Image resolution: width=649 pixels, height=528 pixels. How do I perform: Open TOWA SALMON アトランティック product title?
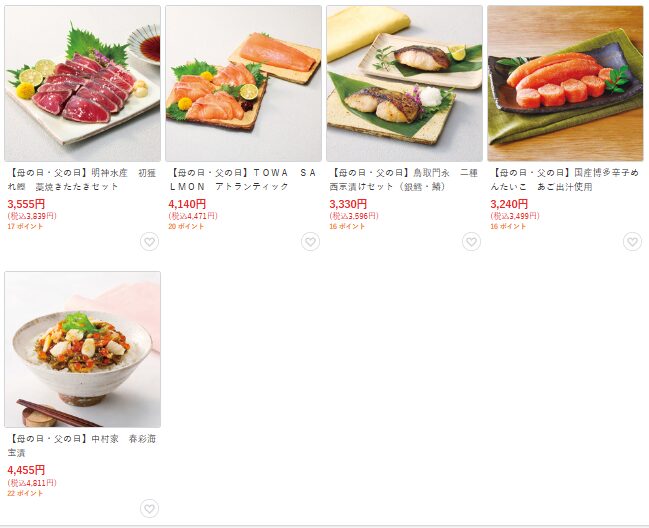[243, 180]
